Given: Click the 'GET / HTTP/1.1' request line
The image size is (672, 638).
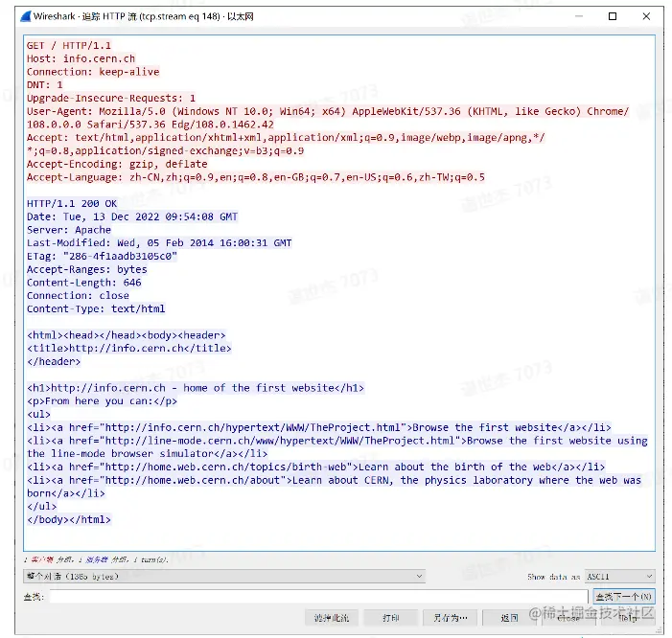Looking at the screenshot, I should (69, 45).
